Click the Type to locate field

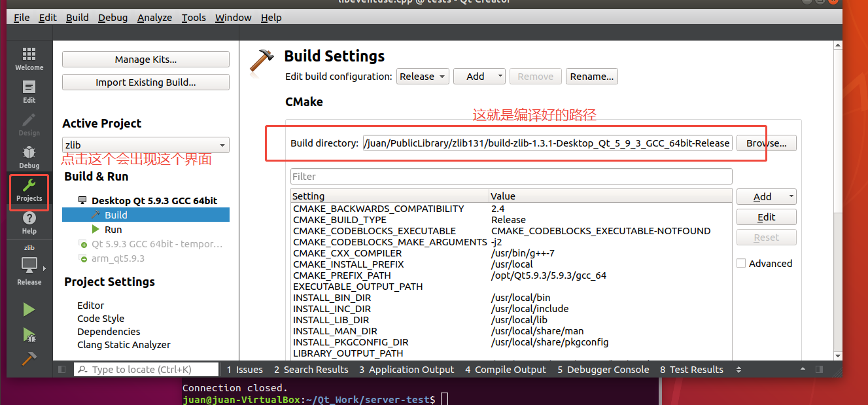tap(147, 370)
